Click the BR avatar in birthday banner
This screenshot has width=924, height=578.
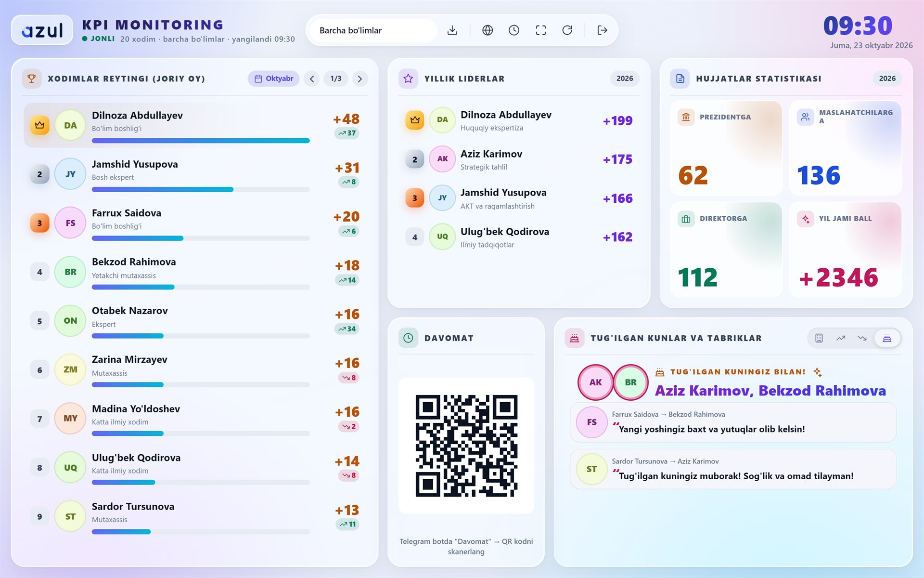point(630,382)
